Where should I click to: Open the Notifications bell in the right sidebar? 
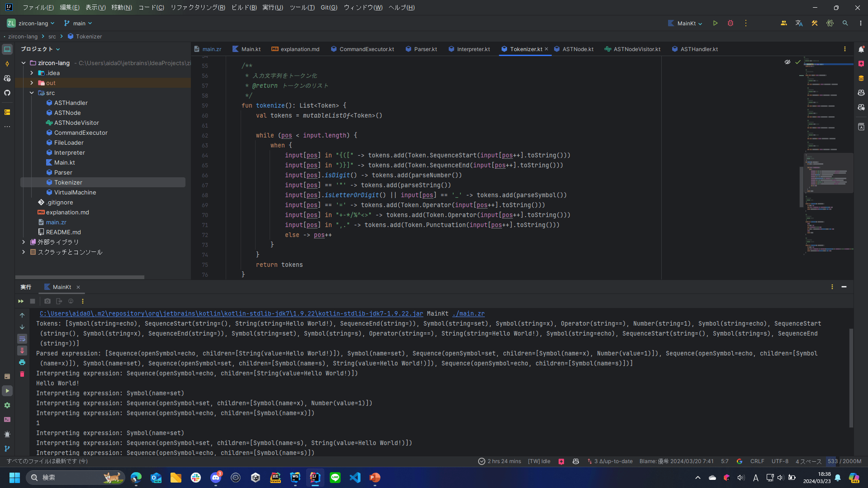coord(861,49)
